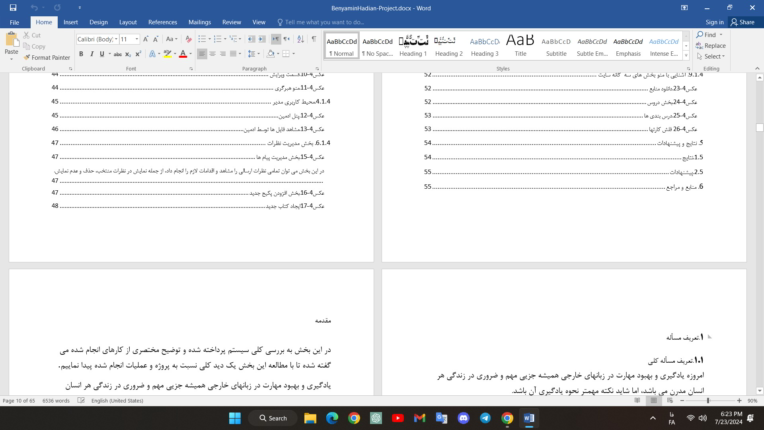Click the Grow Font icon
764x430 pixels.
[x=146, y=39]
